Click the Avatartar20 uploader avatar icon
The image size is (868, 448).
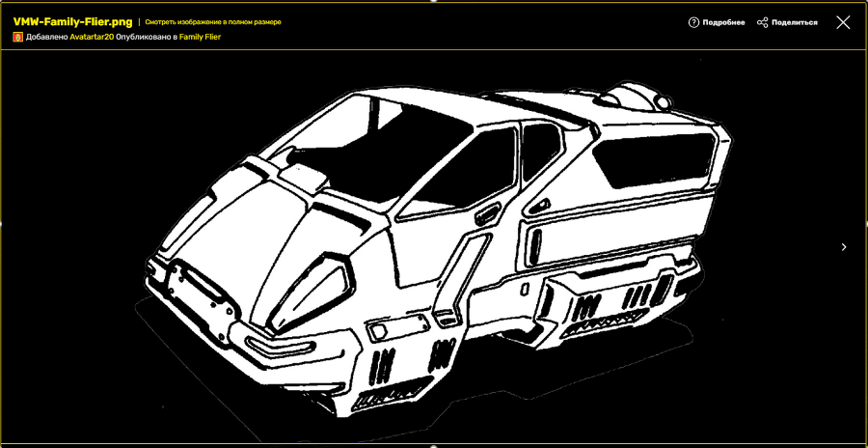click(x=17, y=37)
